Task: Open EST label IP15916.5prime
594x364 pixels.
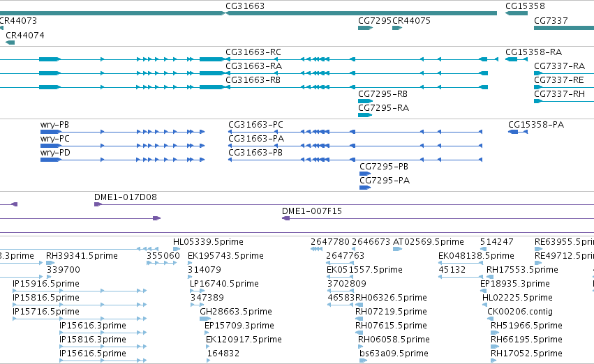Action: point(46,284)
